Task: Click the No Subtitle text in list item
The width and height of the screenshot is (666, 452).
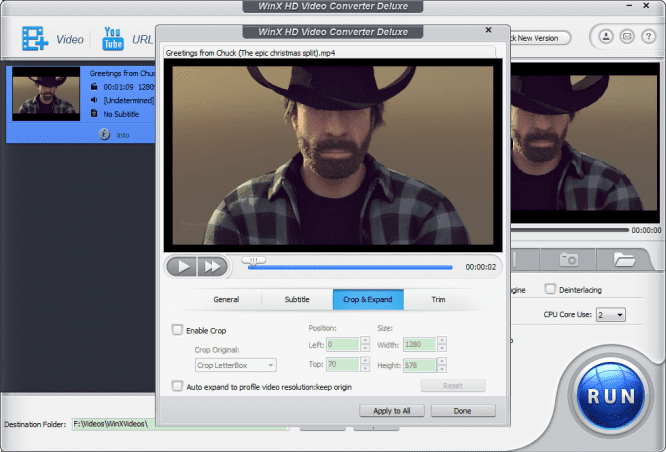Action: (x=121, y=114)
